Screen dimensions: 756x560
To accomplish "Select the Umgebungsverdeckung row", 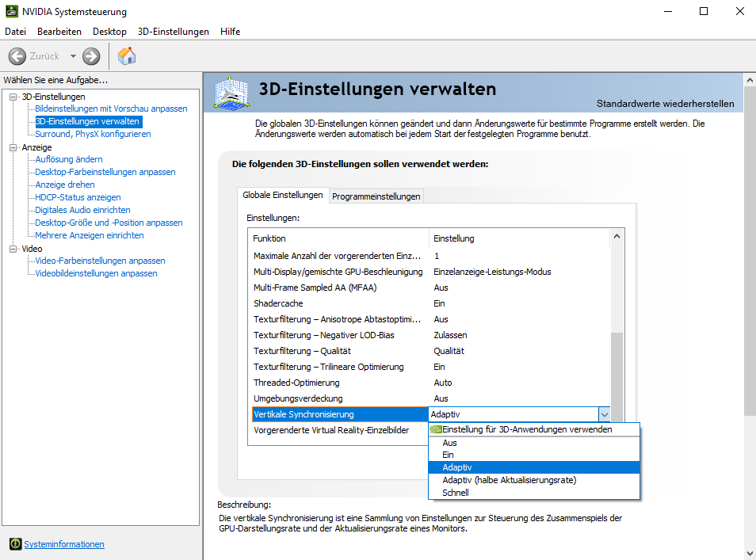I will click(431, 398).
